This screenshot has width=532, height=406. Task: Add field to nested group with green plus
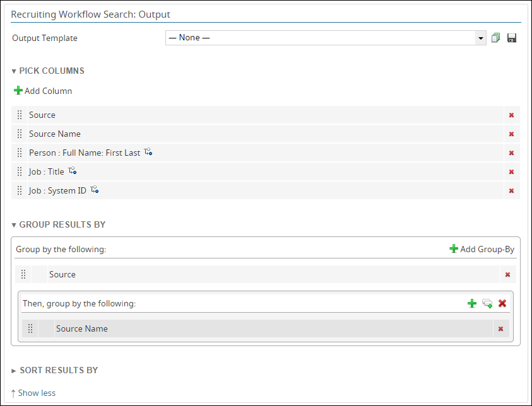tap(472, 303)
